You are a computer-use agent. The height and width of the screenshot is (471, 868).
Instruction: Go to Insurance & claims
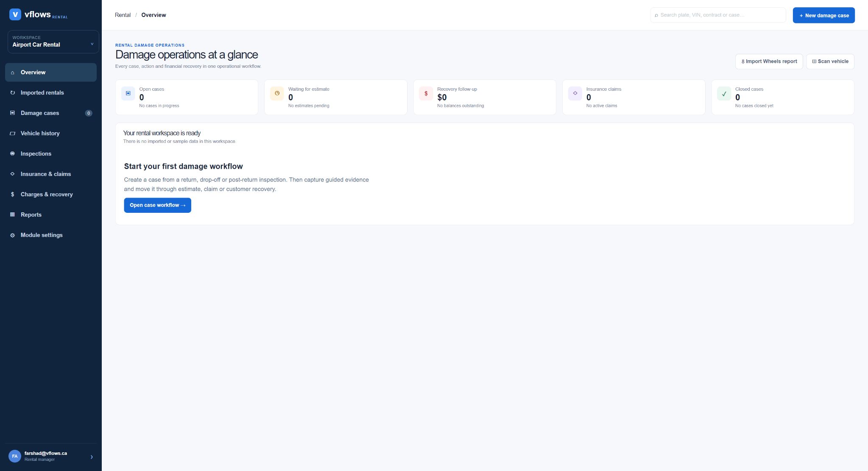[x=51, y=174]
